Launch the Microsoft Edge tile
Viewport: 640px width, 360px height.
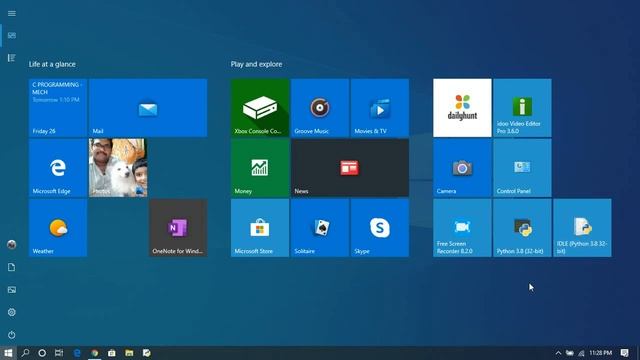point(58,168)
